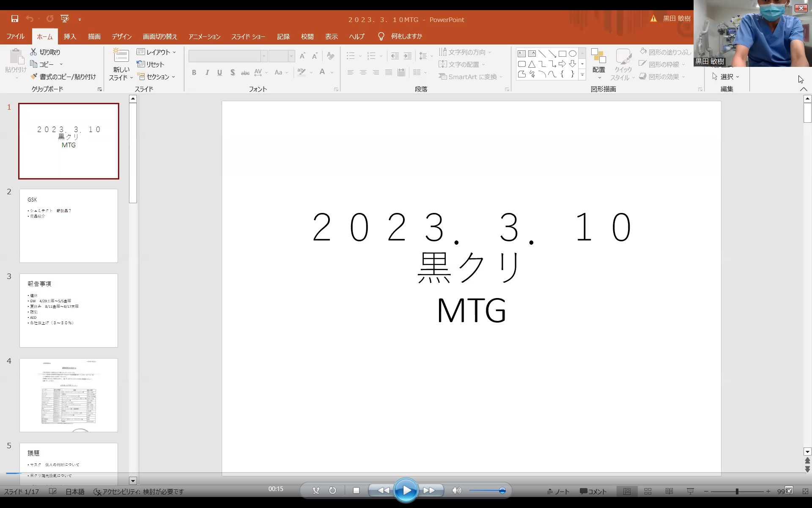Click the Save icon in quick access toolbar
The height and width of the screenshot is (508, 812).
tap(15, 19)
